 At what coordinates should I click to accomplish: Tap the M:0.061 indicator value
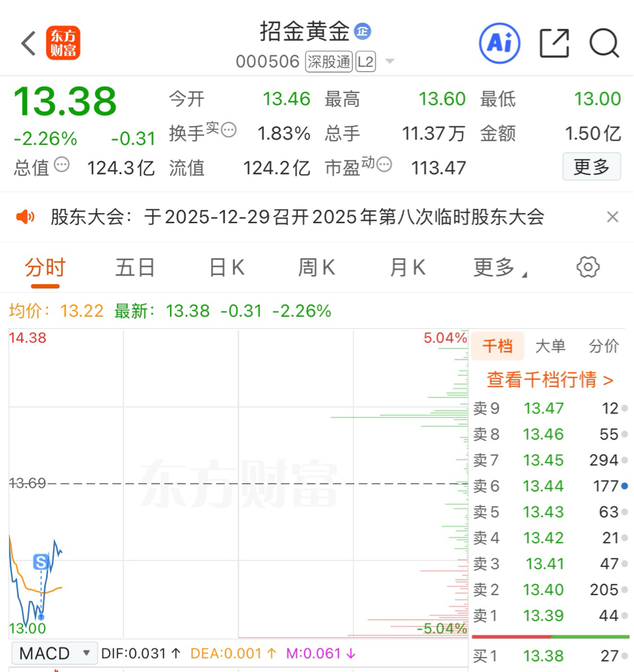coord(321,654)
